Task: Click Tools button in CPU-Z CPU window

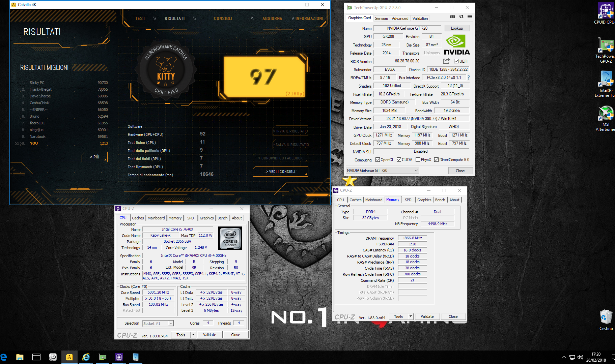Action: tap(181, 335)
